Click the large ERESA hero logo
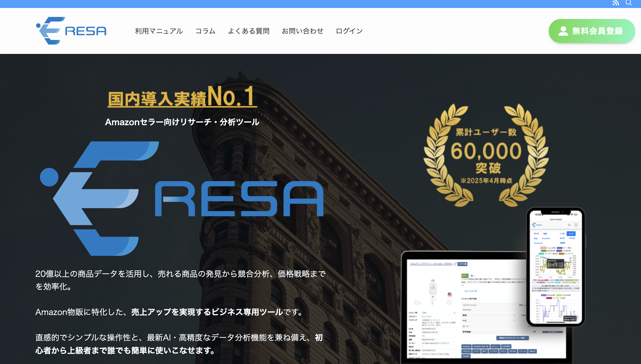The height and width of the screenshot is (364, 641). pyautogui.click(x=182, y=198)
